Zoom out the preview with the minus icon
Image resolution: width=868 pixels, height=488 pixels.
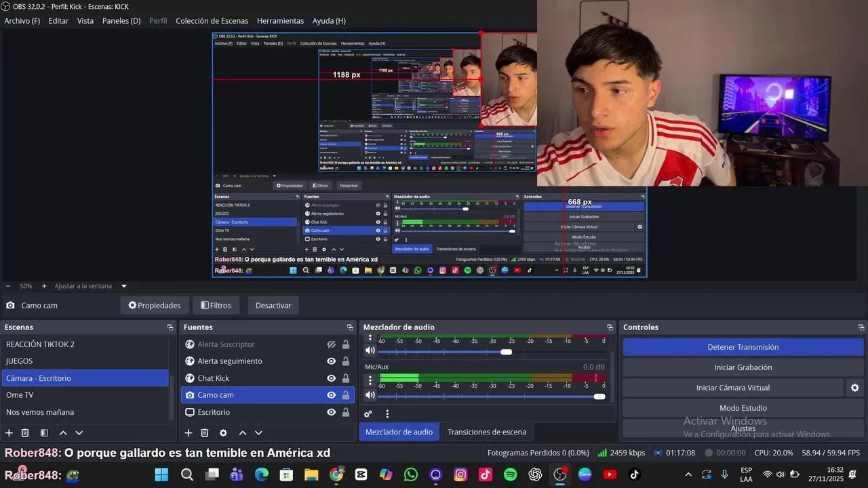7,286
